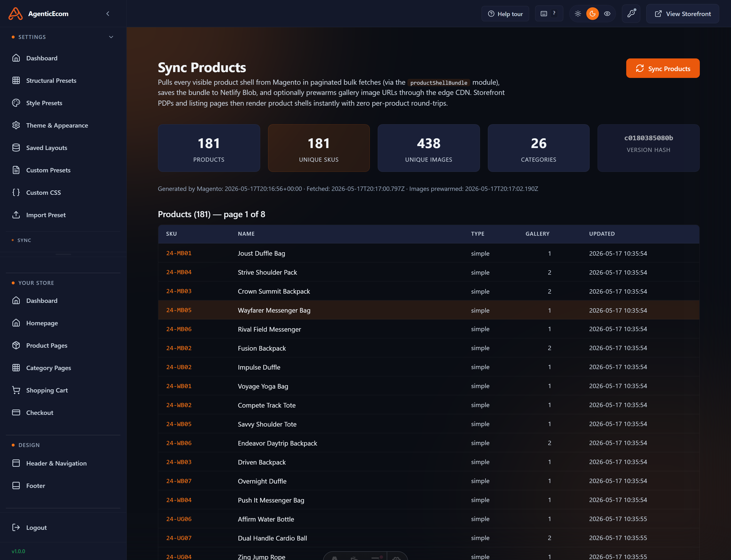This screenshot has height=560, width=731.
Task: Click the GALLERY column header
Action: point(538,234)
